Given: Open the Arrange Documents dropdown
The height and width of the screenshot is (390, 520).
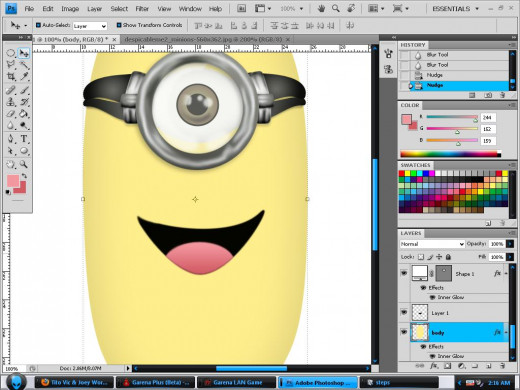Looking at the screenshot, I should click(x=375, y=8).
